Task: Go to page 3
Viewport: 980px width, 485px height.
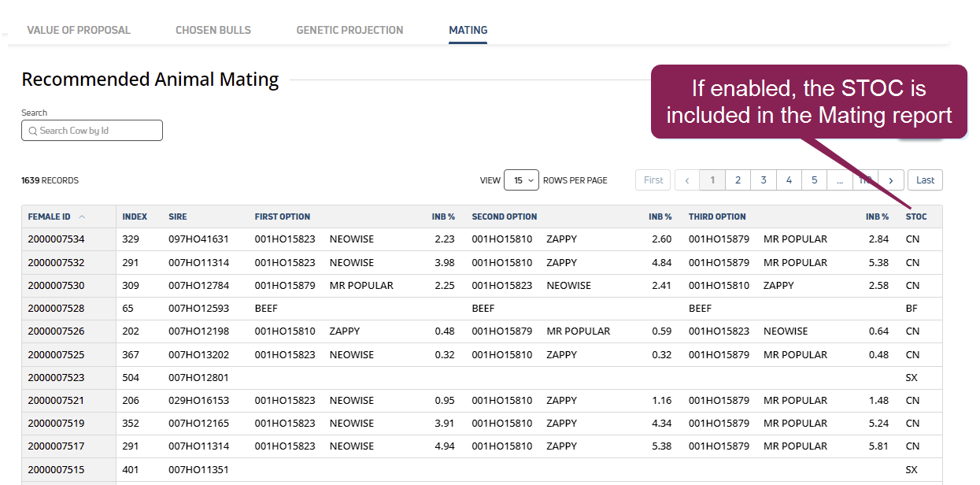Action: tap(763, 180)
